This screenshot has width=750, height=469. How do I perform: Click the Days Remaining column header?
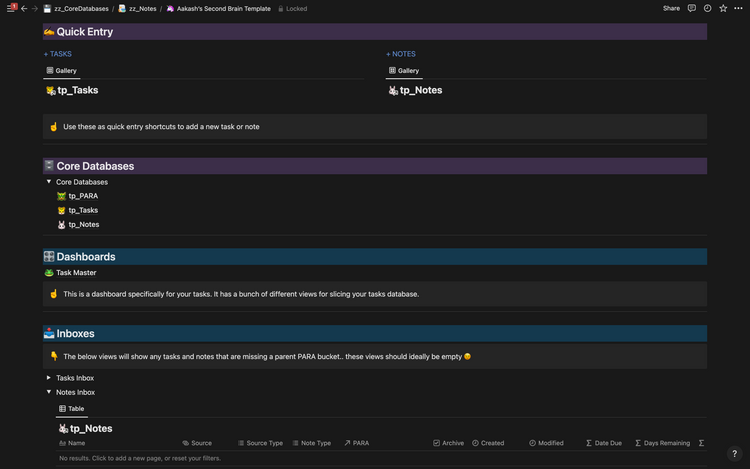point(662,443)
